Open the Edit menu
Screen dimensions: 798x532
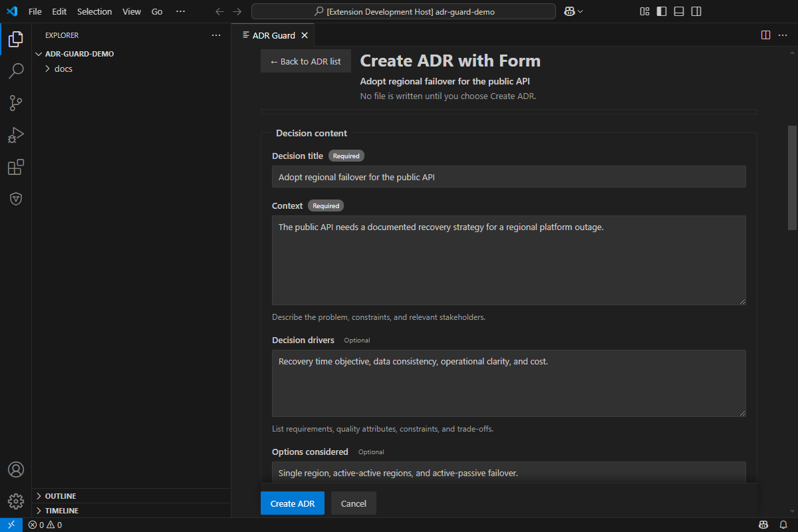[x=59, y=11]
